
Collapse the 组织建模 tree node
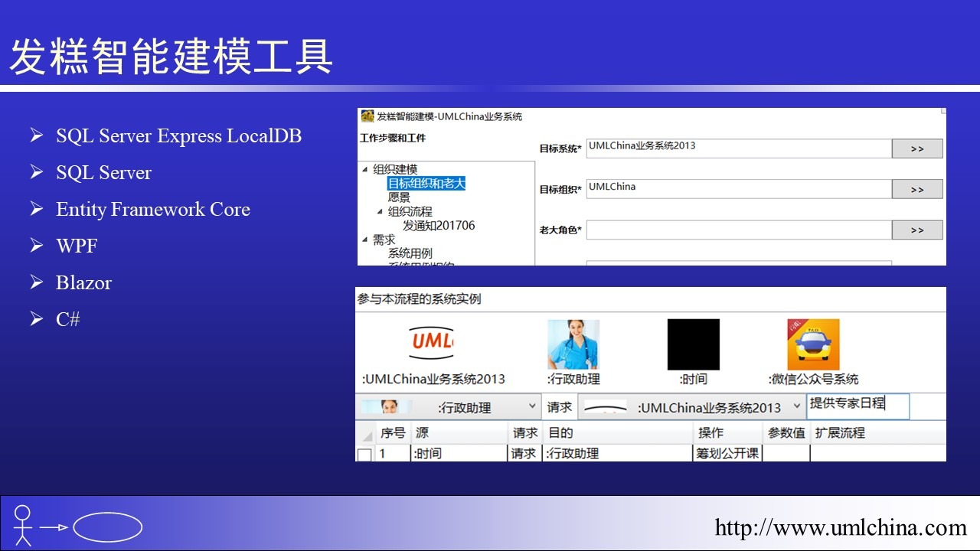365,170
